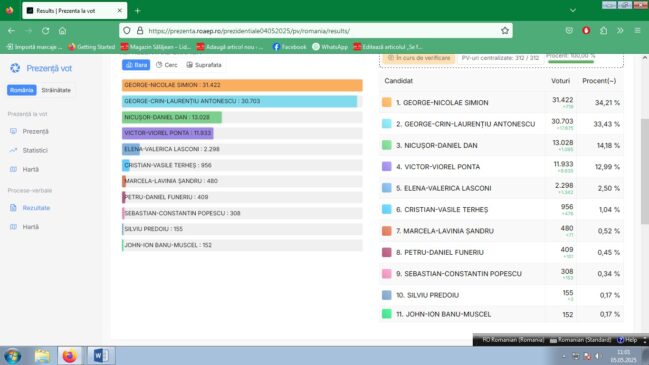Open the language bar Help item
Screen dimensions: 649x365
pos(627,340)
